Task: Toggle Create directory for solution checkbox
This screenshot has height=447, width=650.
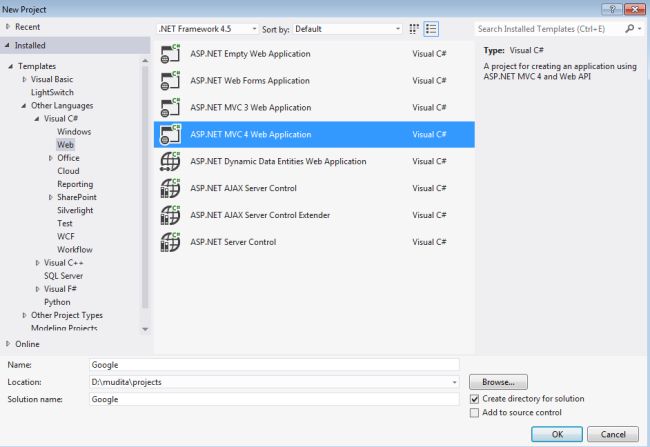Action: (x=474, y=399)
